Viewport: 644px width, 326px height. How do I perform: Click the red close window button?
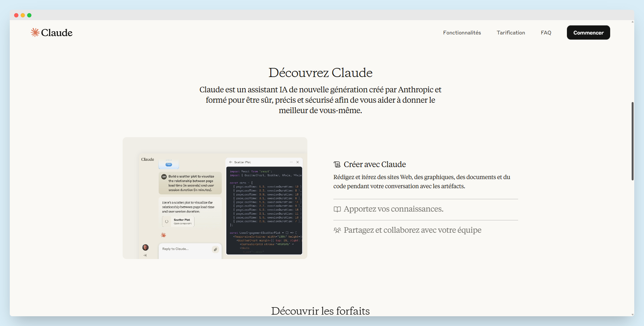point(16,15)
